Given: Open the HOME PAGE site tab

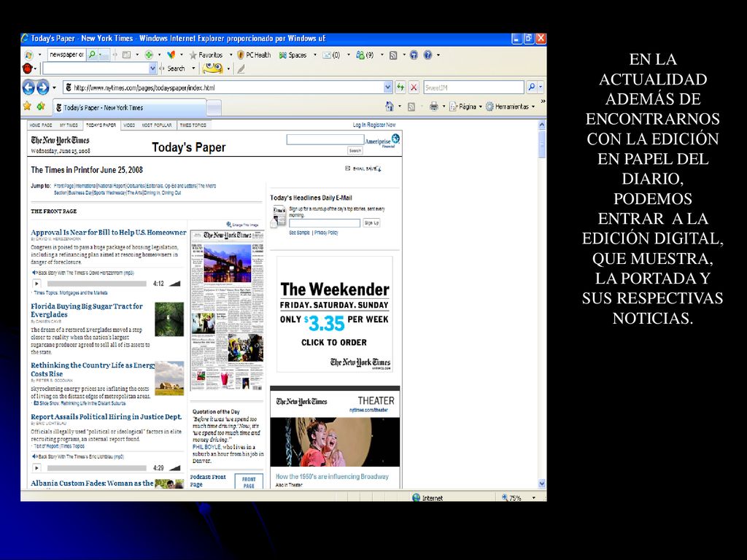Looking at the screenshot, I should click(41, 125).
